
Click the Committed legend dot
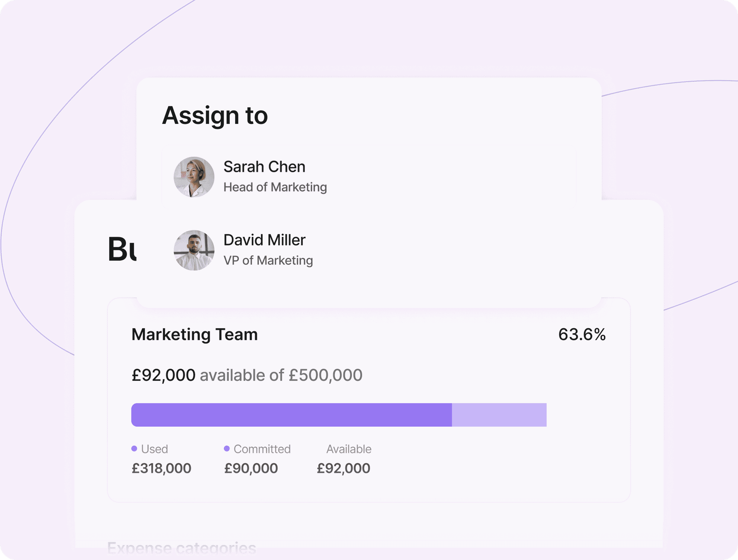(x=227, y=448)
